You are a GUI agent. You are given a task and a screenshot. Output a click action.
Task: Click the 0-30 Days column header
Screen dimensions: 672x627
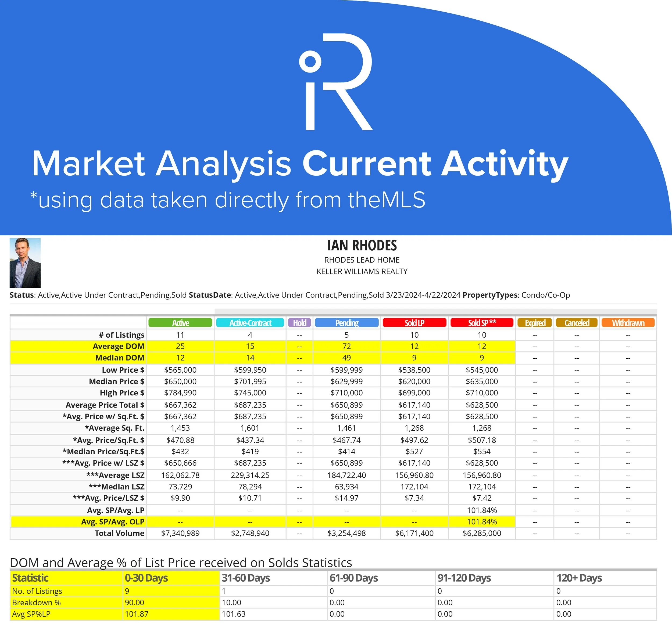146,578
